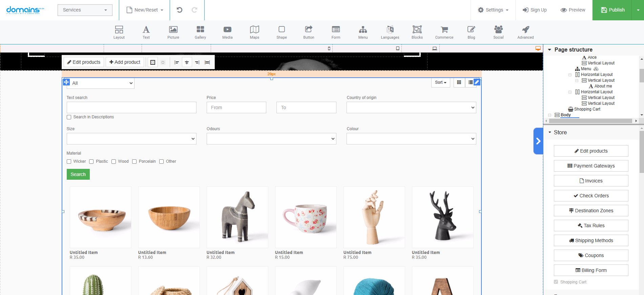Click the Undo arrow icon
Image resolution: width=644 pixels, height=295 pixels.
[180, 10]
